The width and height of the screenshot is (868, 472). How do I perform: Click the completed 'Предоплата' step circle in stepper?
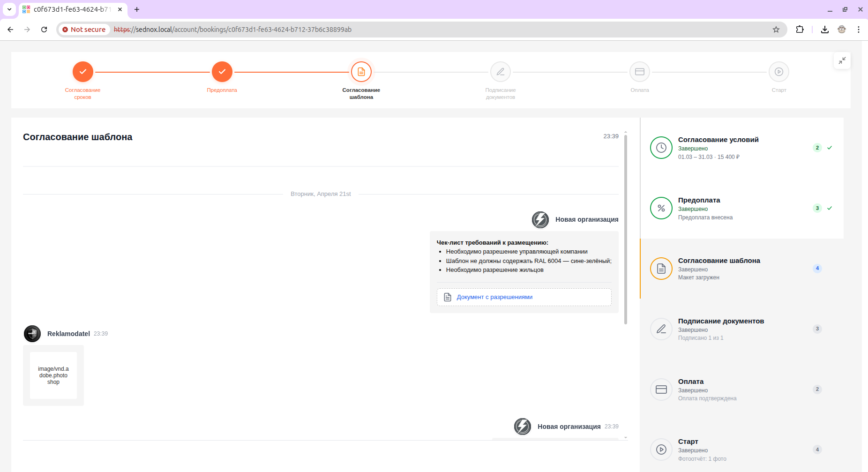(x=222, y=72)
